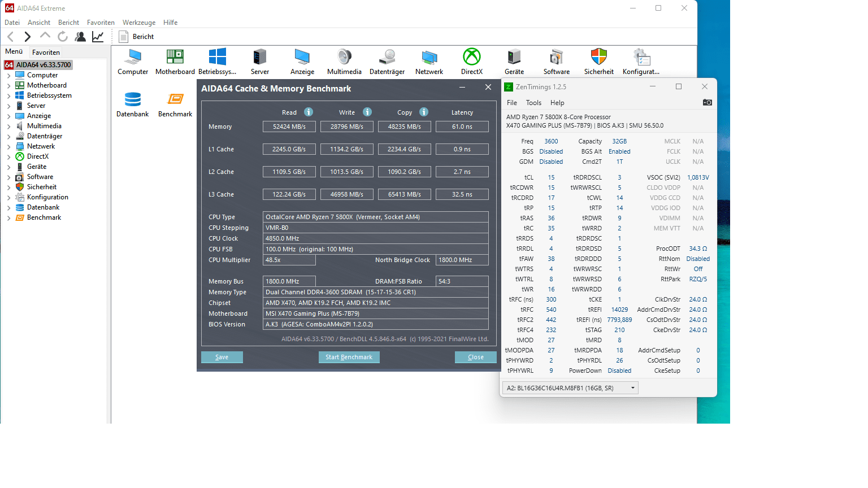
Task: Go up one level with toolbar arrow
Action: coord(45,36)
